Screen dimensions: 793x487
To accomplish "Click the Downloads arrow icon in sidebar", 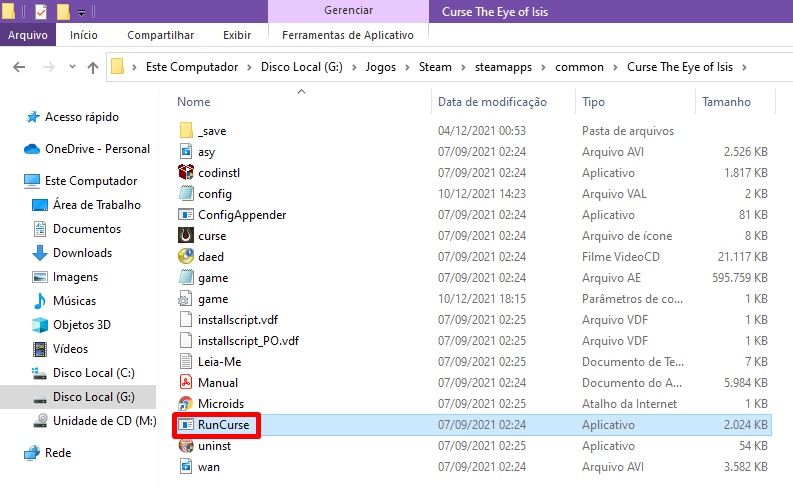I will tap(39, 253).
